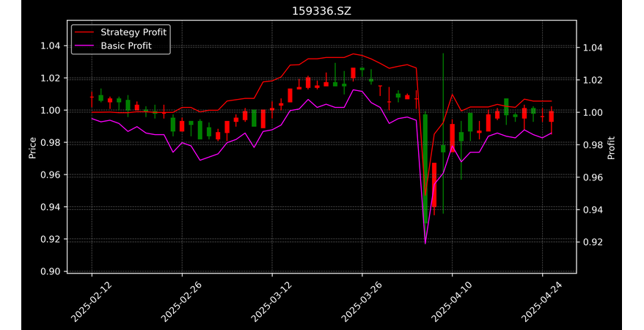
Task: Click the chart title 159336.SZ
Action: pos(321,12)
